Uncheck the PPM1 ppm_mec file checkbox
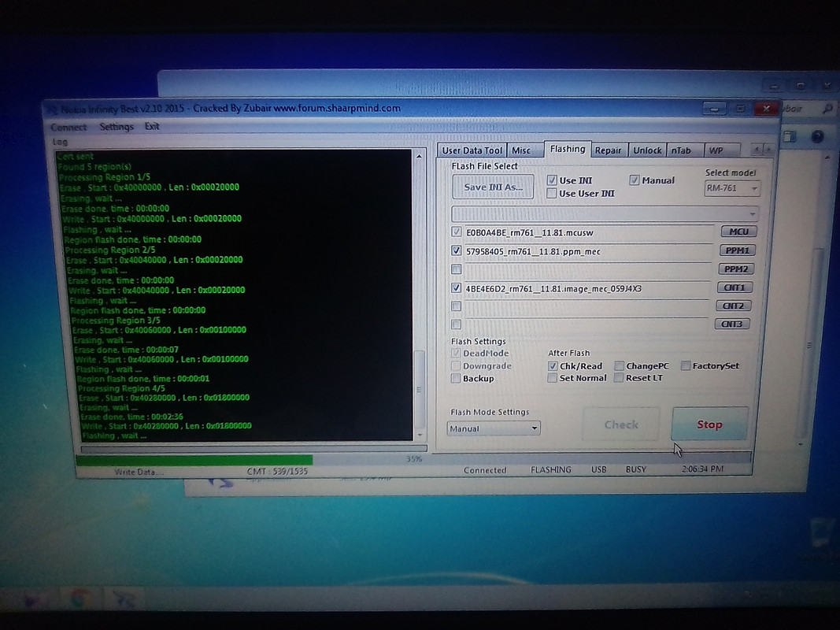Viewport: 840px width, 630px height. (456, 250)
